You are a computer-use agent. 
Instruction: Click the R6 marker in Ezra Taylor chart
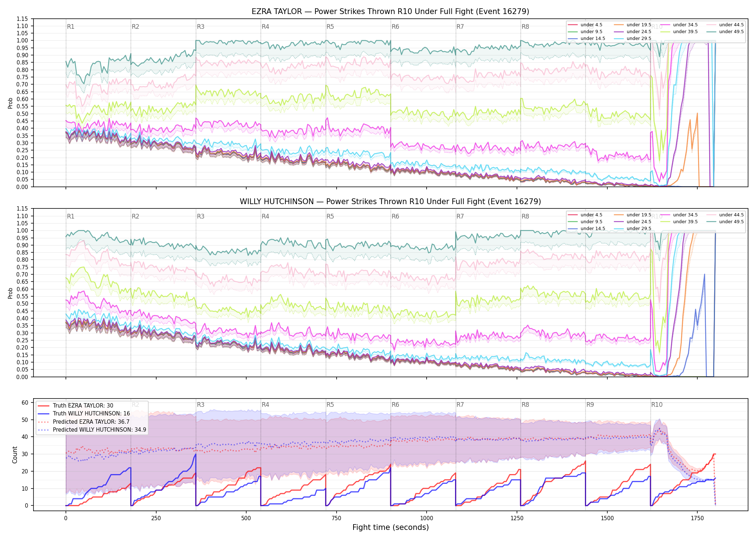(x=395, y=27)
